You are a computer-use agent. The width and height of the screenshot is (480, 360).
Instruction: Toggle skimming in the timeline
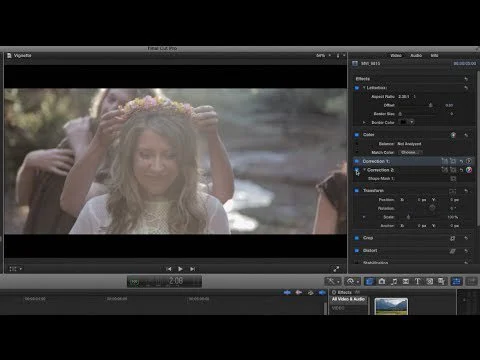(x=287, y=293)
